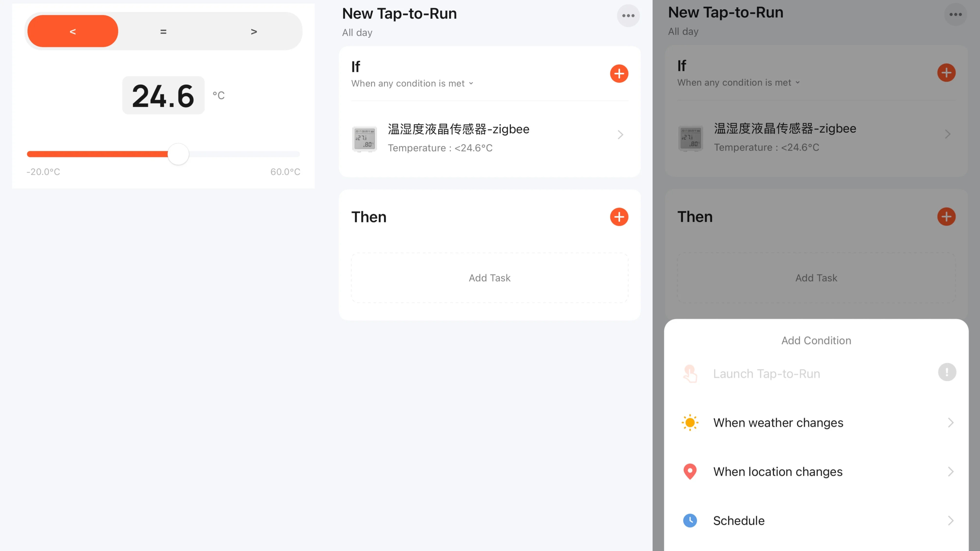Click the temperature slider handle

178,154
